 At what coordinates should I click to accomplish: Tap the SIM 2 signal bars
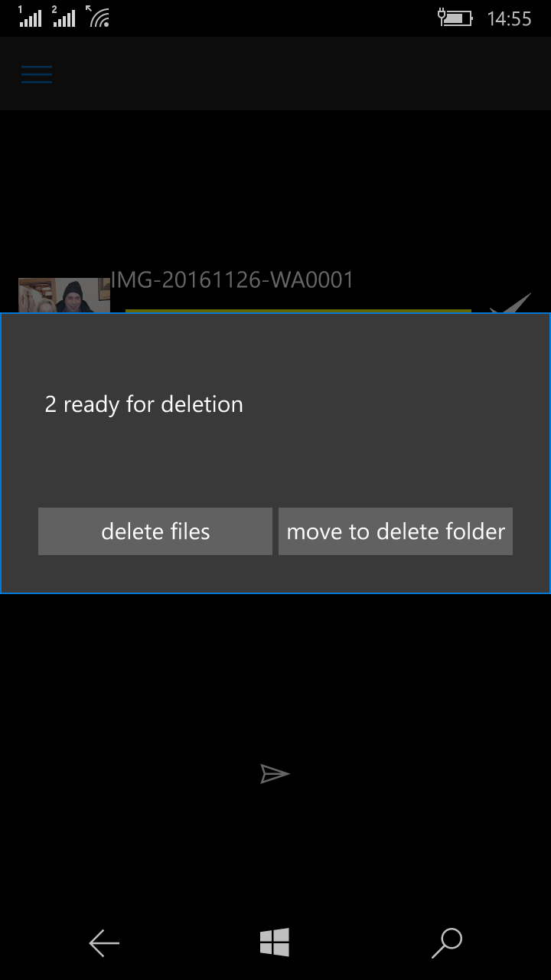click(64, 16)
